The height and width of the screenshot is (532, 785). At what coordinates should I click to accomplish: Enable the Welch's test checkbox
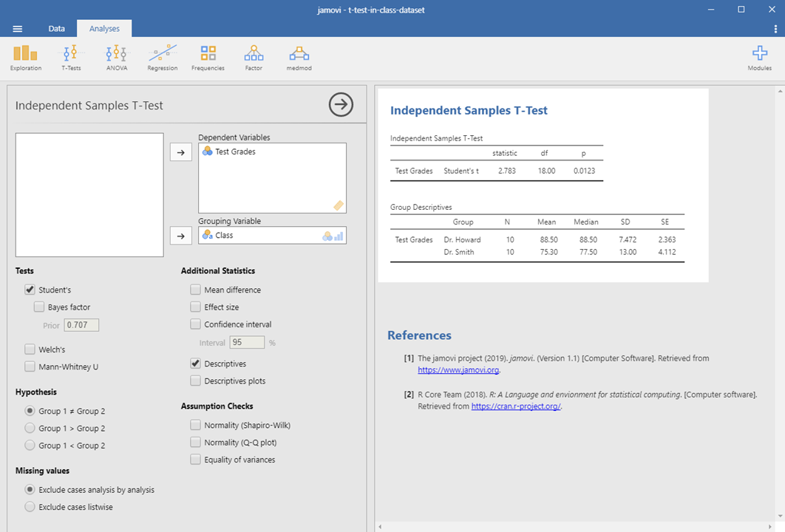(x=30, y=349)
